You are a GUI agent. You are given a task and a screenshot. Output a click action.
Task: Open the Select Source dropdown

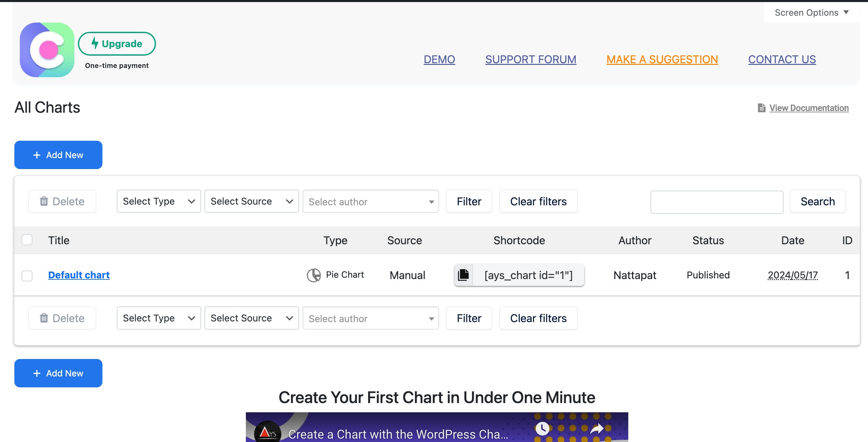(252, 201)
